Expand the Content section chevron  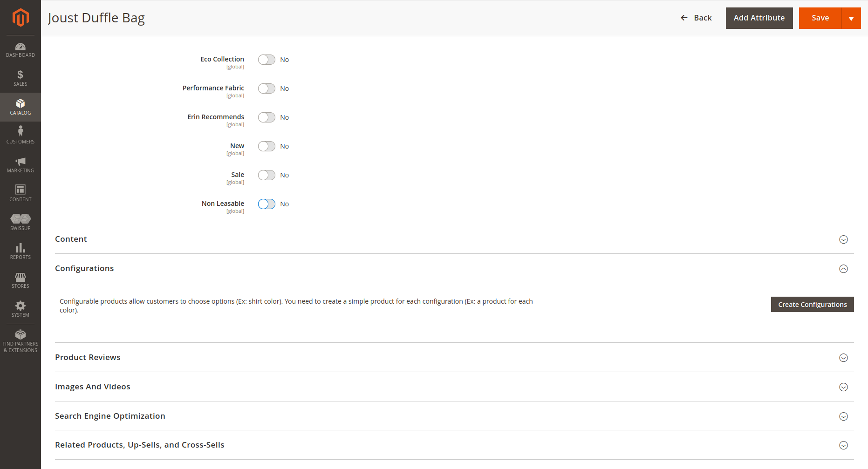(x=843, y=239)
